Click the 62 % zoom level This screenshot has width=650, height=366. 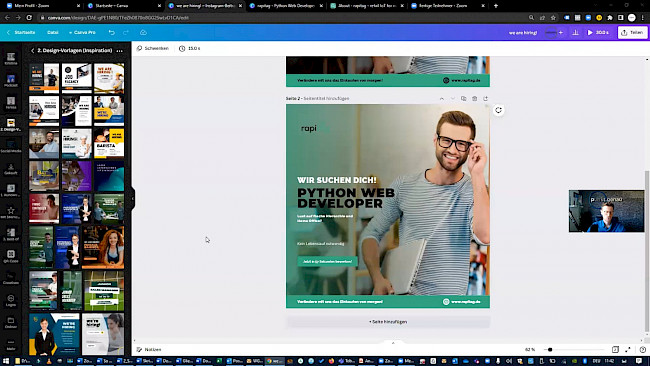(x=530, y=349)
